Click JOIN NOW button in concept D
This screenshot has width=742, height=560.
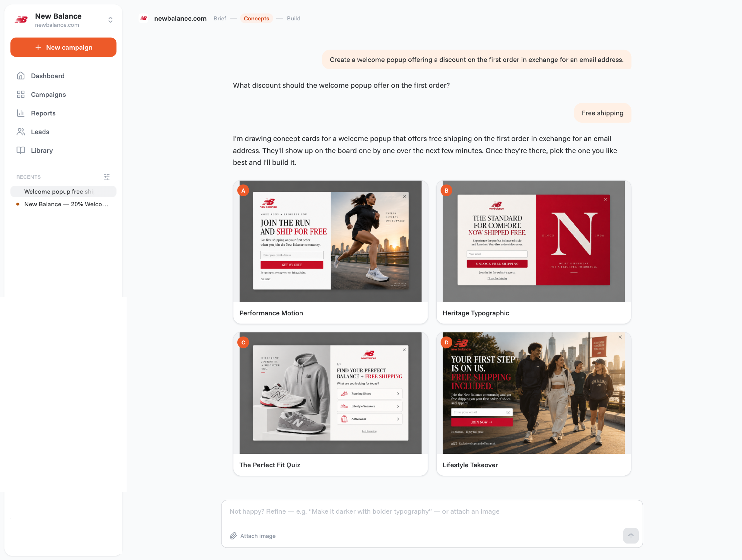(x=482, y=422)
